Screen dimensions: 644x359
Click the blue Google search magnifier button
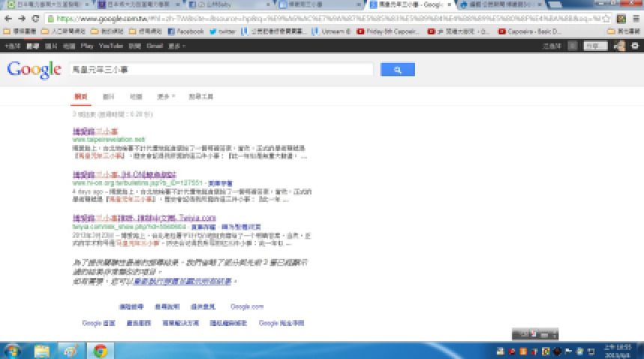coord(397,70)
